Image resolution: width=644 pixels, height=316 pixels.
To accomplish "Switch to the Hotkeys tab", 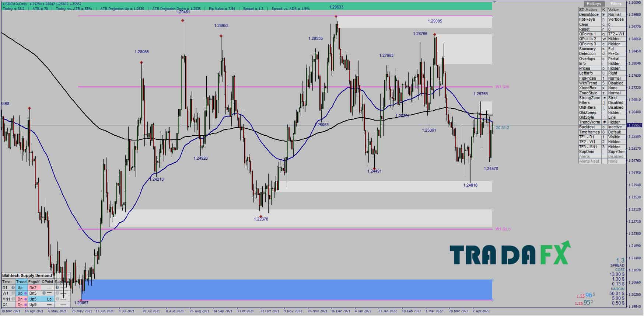I will pyautogui.click(x=594, y=4).
